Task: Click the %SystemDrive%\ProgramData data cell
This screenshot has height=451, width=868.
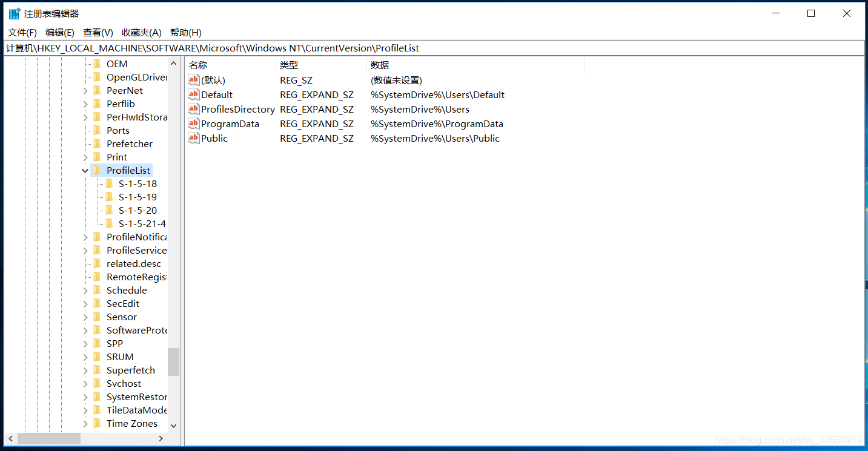Action: (437, 123)
